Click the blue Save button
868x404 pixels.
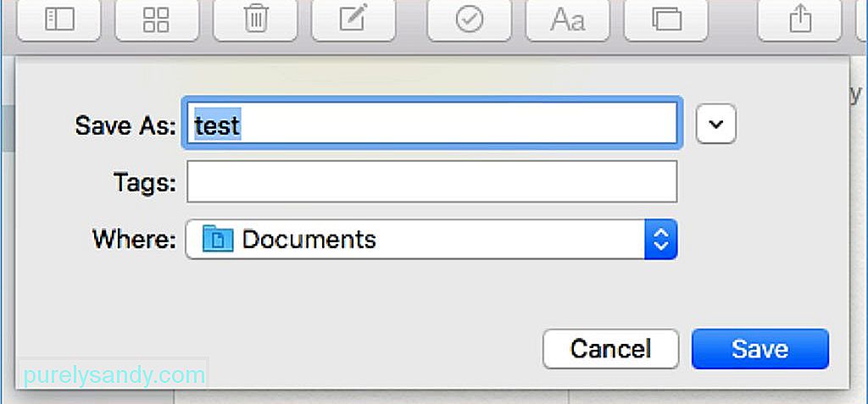[760, 349]
